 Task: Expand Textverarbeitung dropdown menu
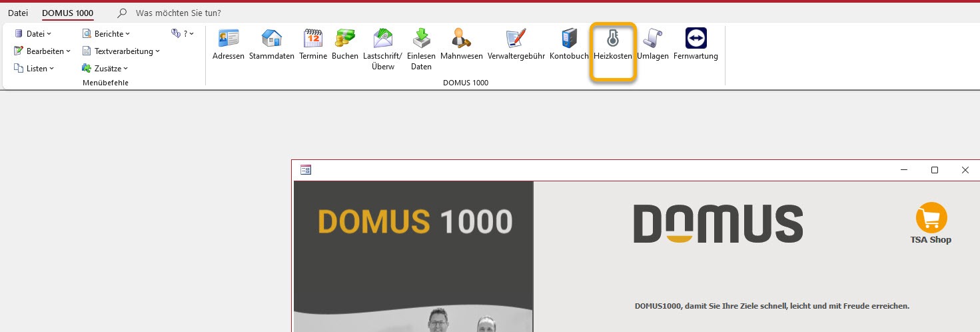point(121,51)
